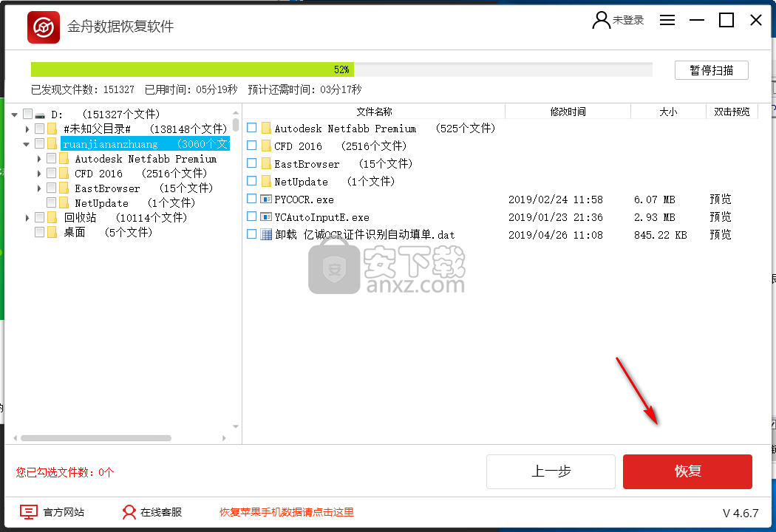The image size is (776, 532).
Task: Click the 在线客服 person icon
Action: coord(129,512)
